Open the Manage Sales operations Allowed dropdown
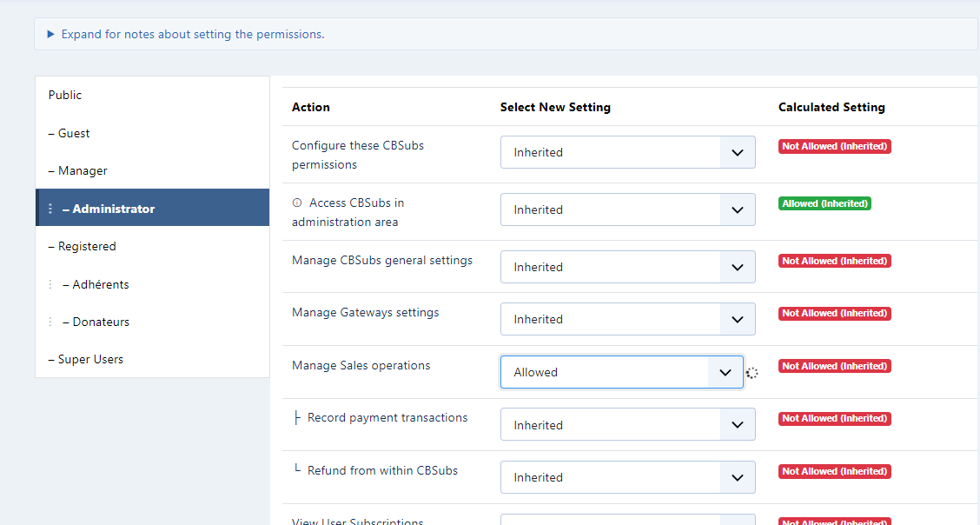 tap(622, 372)
